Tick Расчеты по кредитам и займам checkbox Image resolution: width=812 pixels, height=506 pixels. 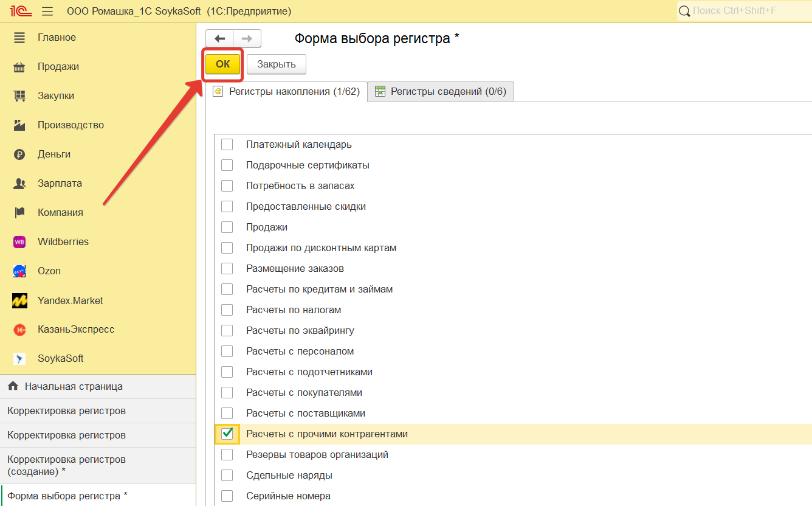point(227,289)
